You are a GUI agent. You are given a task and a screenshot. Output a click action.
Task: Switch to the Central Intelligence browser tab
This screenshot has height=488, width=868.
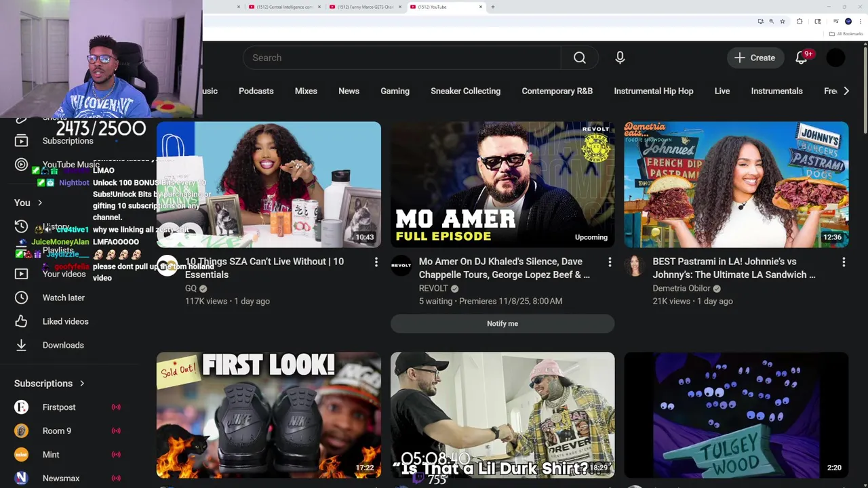[x=283, y=7]
